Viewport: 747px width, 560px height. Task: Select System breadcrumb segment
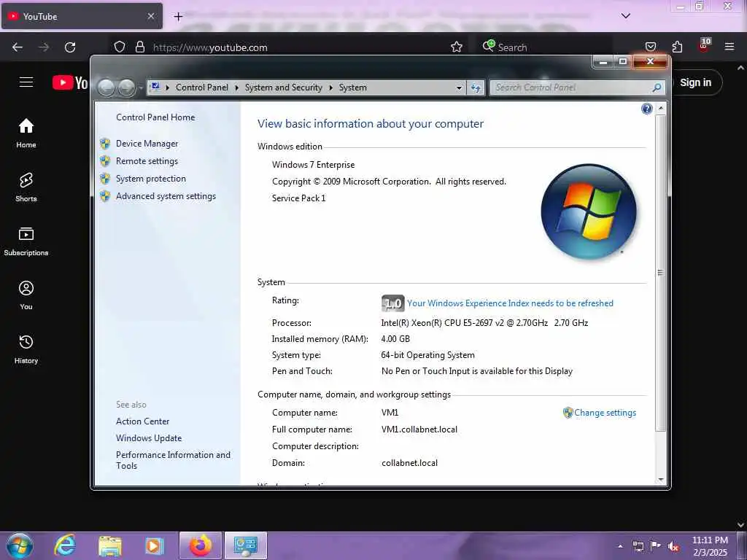[353, 87]
